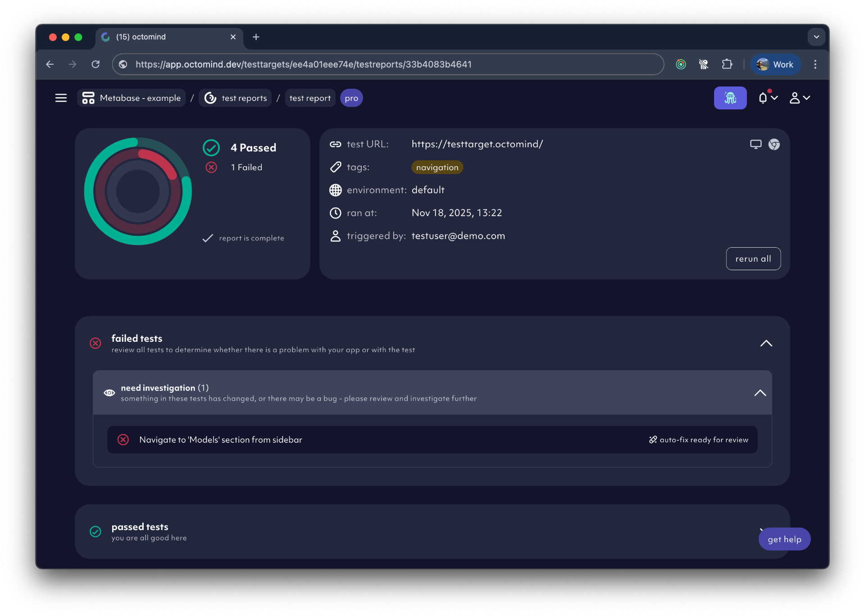The image size is (865, 616).
Task: Click the navigation tag chip
Action: 437,167
